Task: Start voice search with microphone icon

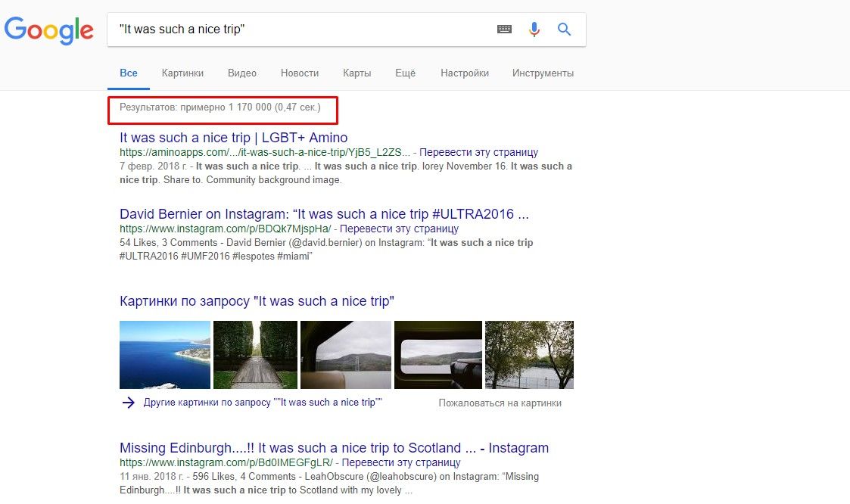Action: click(534, 30)
